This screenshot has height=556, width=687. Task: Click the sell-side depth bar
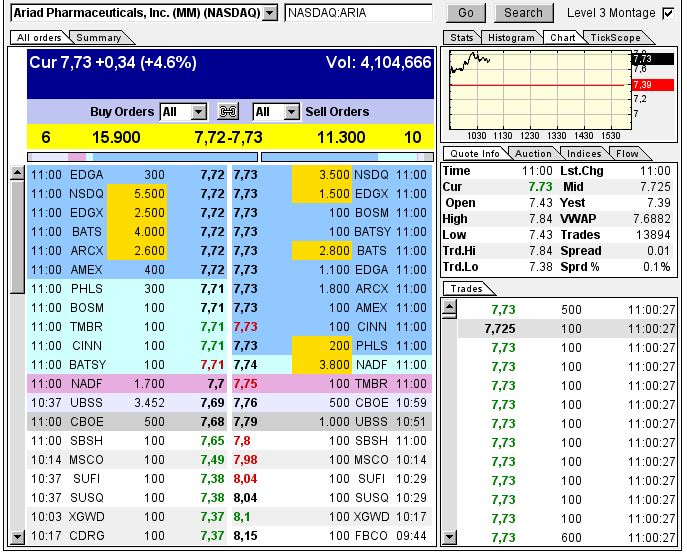tap(347, 157)
